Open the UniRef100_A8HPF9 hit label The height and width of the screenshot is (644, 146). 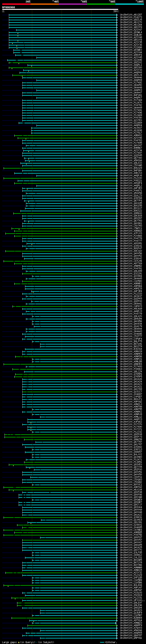(131, 625)
